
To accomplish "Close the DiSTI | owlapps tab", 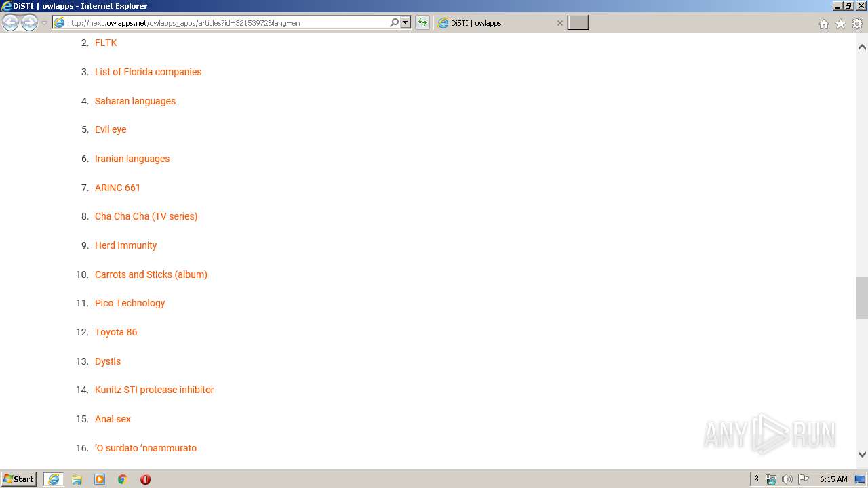I will click(559, 23).
